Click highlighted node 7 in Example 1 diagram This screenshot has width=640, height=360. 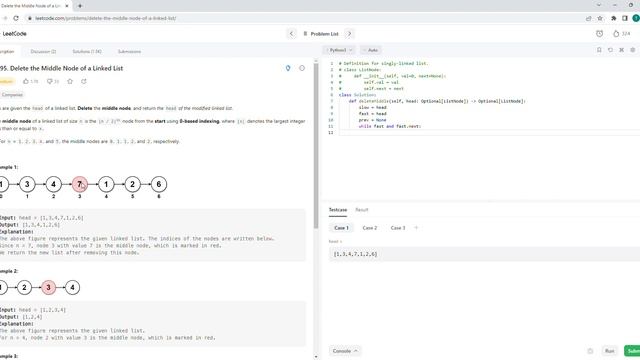pos(80,184)
